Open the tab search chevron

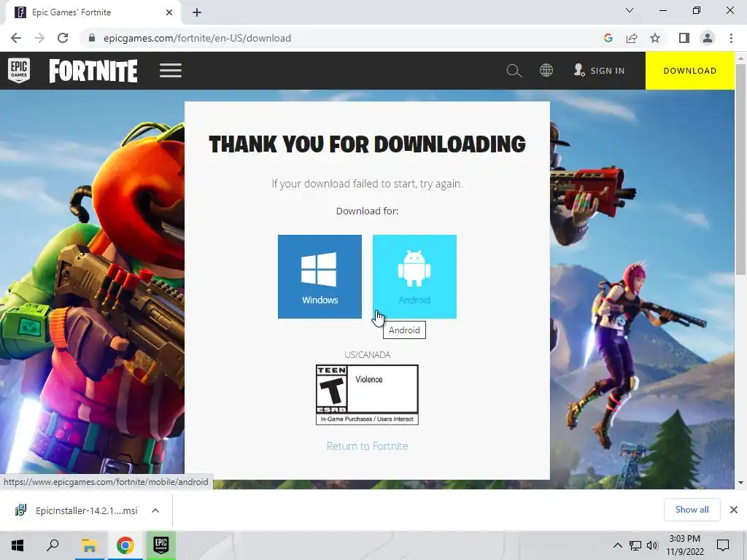630,10
